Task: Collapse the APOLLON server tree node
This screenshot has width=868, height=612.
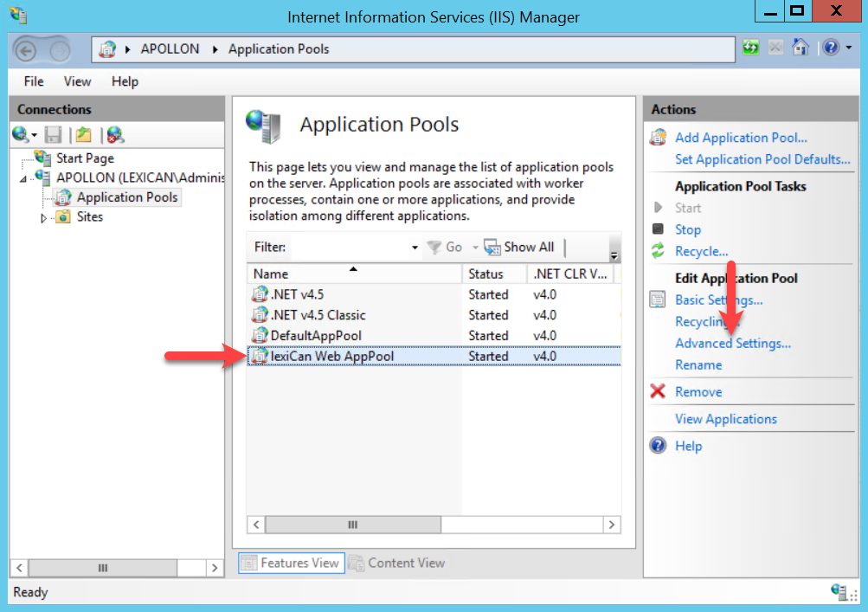Action: pyautogui.click(x=24, y=178)
